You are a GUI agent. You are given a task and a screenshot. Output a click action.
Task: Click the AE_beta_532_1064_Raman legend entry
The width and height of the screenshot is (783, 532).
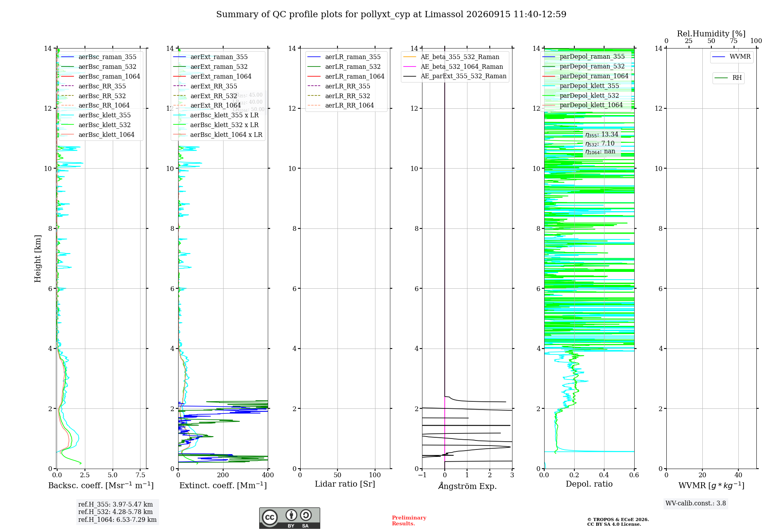click(x=453, y=67)
